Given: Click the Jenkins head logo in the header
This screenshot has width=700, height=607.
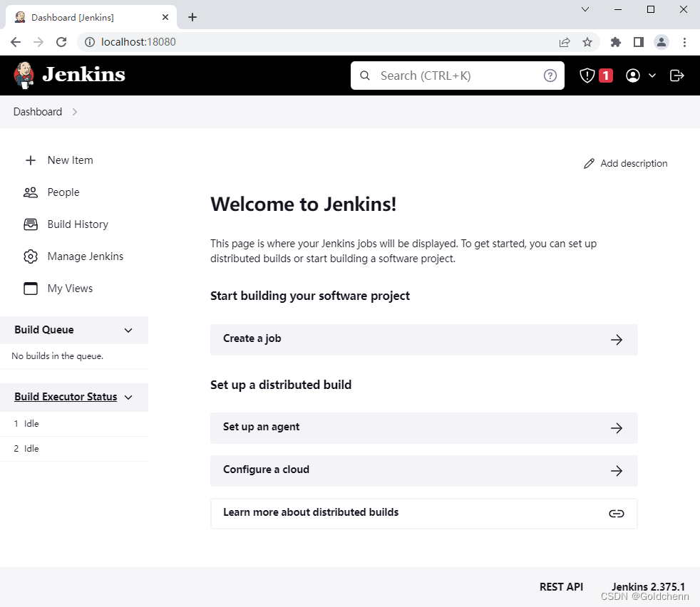Looking at the screenshot, I should pyautogui.click(x=24, y=75).
